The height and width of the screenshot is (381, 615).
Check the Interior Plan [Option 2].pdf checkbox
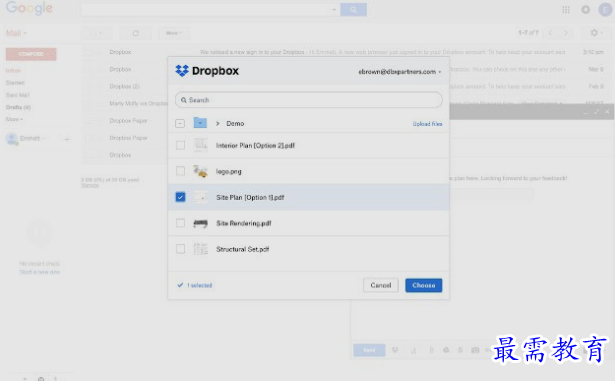[180, 146]
